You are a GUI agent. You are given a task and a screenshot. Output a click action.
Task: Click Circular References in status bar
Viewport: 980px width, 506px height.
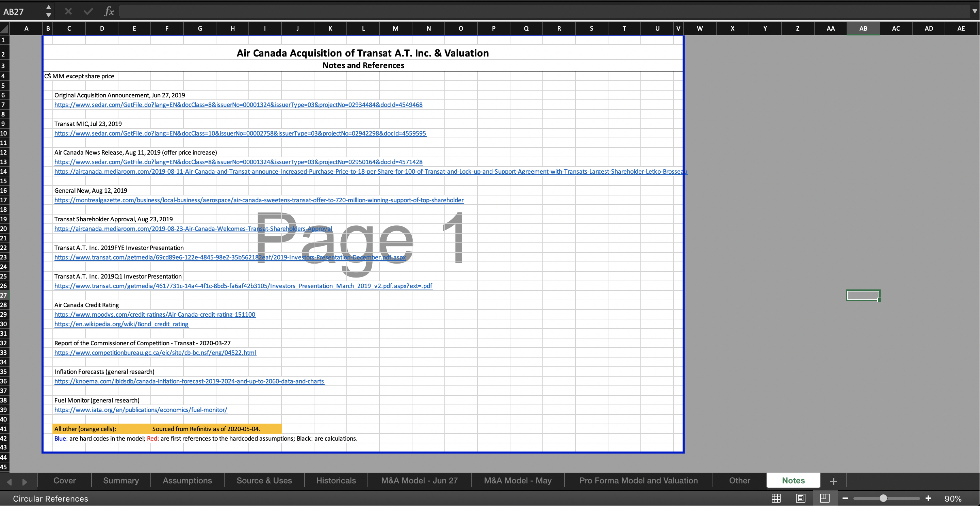(51, 499)
